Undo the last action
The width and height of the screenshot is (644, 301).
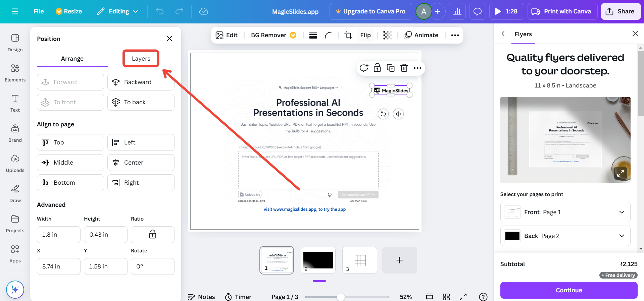(160, 11)
